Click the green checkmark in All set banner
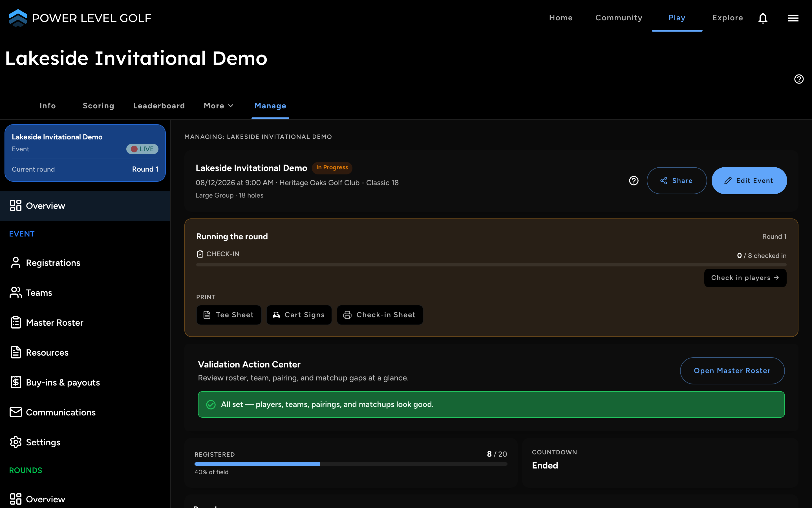This screenshot has width=812, height=508. tap(211, 404)
